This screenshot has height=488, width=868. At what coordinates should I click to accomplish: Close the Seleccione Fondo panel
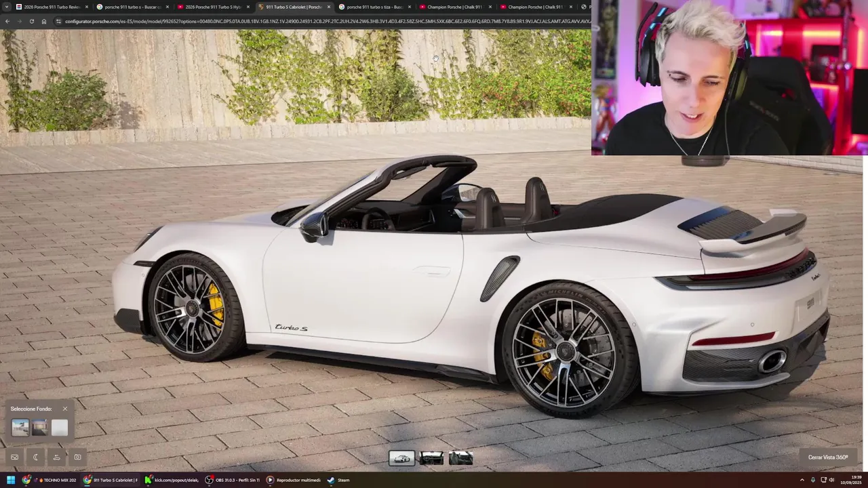[65, 409]
